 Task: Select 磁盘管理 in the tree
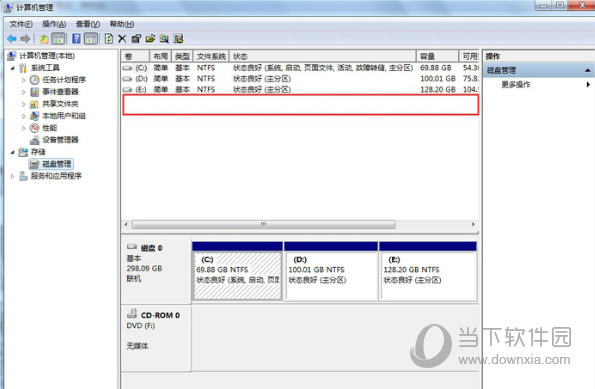pyautogui.click(x=57, y=164)
